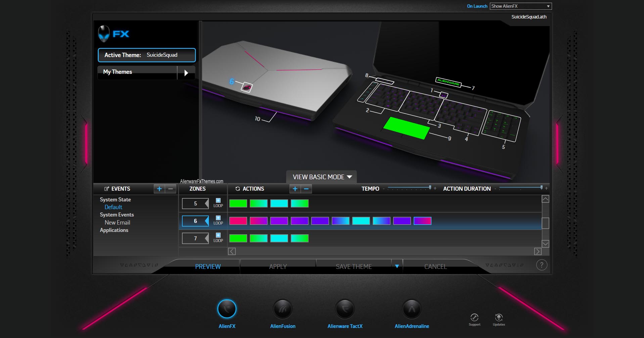The width and height of the screenshot is (644, 338).
Task: Select zone 6 alien head on laptop lid
Action: click(x=247, y=87)
